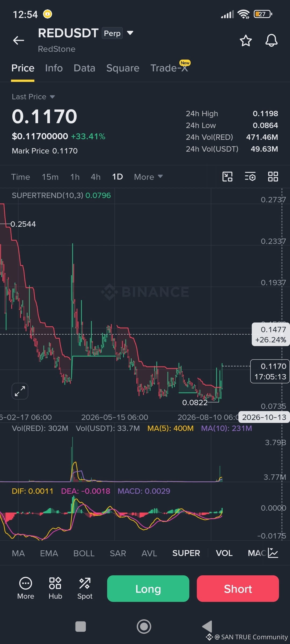Viewport: 290px width, 644px height.
Task: Tap the Perp contract label
Action: pos(112,33)
